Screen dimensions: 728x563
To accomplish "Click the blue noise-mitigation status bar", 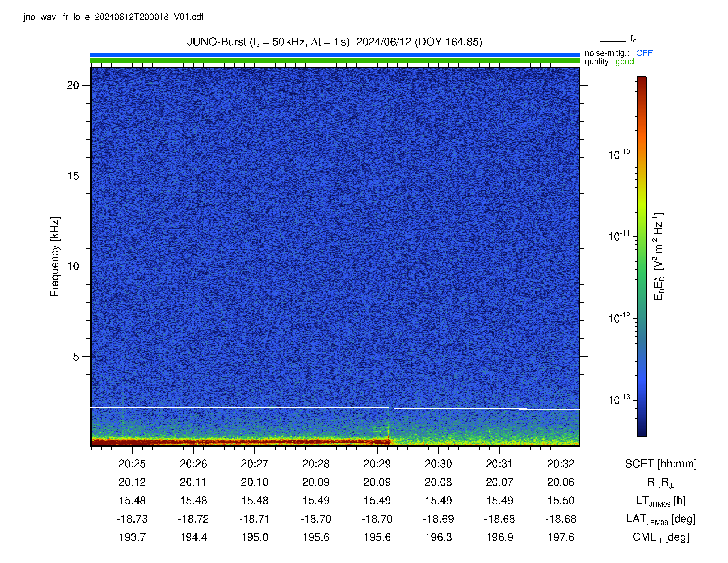I will (335, 55).
